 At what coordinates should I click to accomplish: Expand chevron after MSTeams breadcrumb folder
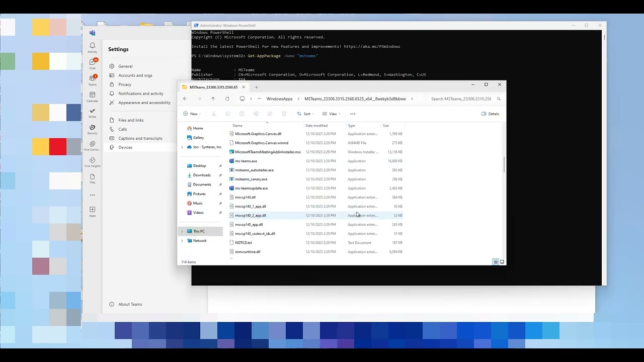tap(412, 99)
